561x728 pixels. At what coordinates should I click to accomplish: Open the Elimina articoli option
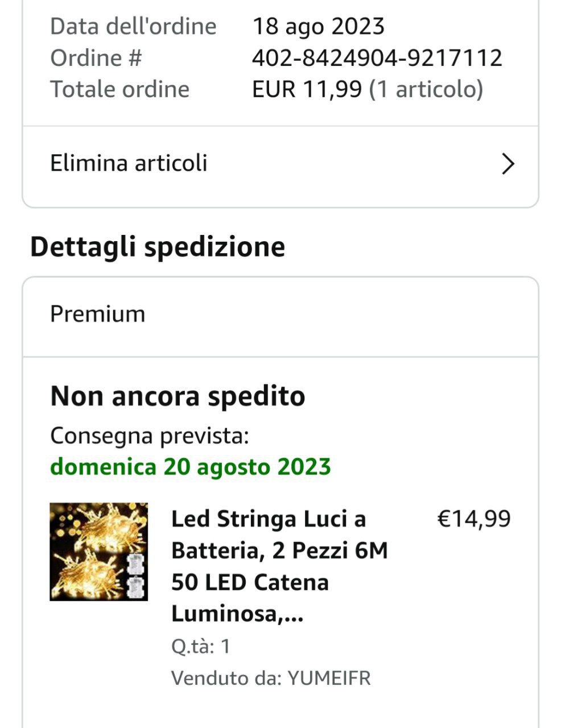tap(129, 163)
